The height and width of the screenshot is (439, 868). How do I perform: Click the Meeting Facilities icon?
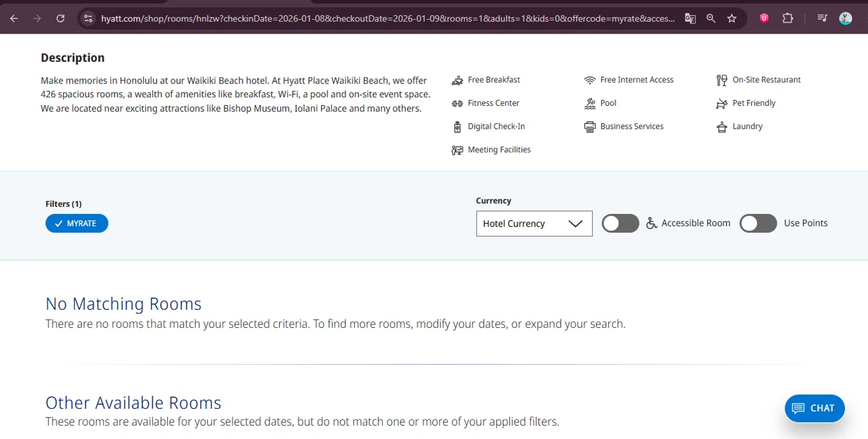(457, 150)
